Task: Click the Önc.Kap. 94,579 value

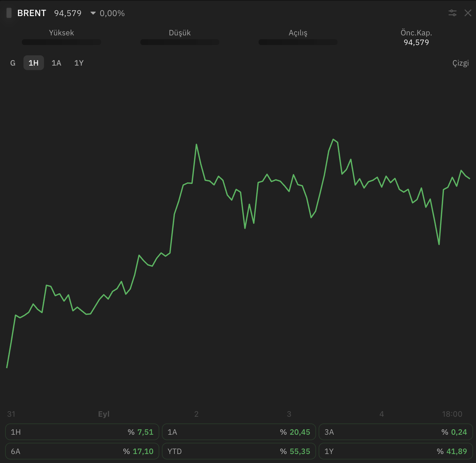Action: (x=416, y=42)
